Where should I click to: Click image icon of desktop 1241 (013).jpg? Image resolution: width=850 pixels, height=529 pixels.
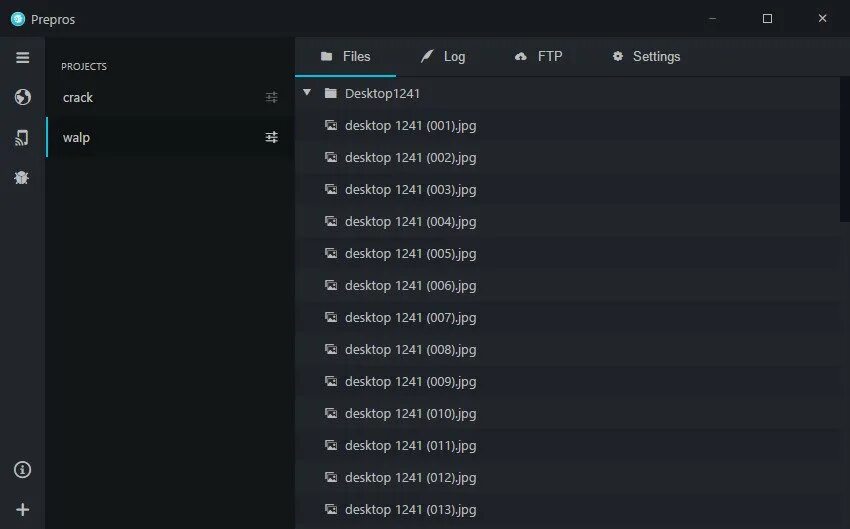[x=331, y=509]
